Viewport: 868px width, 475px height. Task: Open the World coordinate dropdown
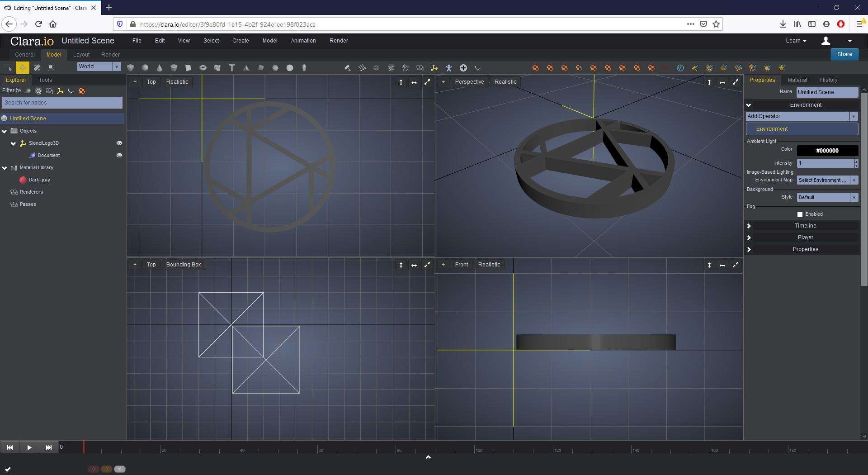click(x=99, y=66)
